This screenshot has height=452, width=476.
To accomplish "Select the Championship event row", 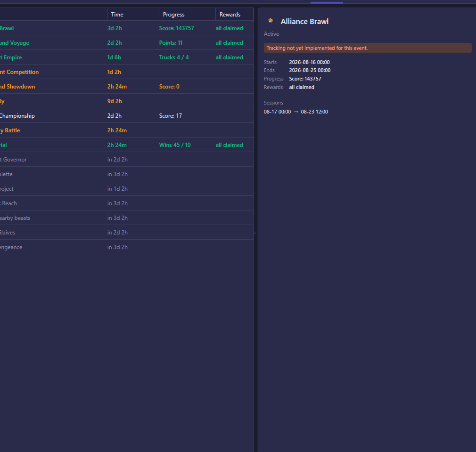I will (x=127, y=115).
